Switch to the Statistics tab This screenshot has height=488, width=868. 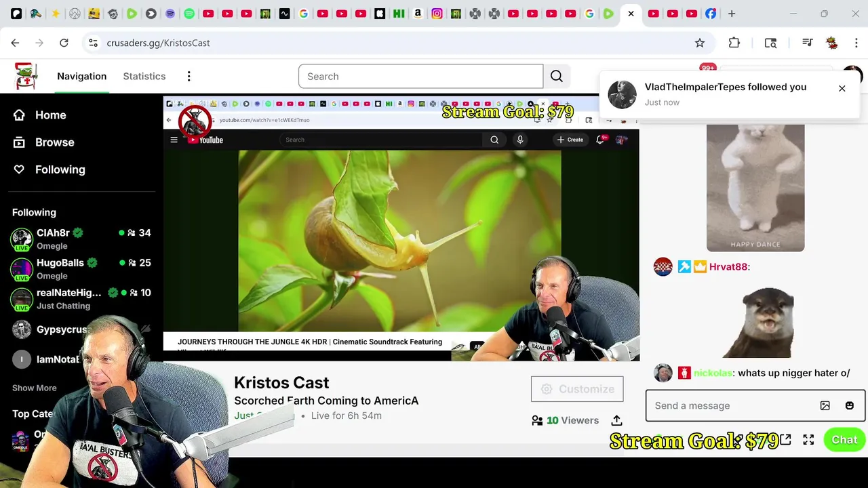click(x=144, y=76)
